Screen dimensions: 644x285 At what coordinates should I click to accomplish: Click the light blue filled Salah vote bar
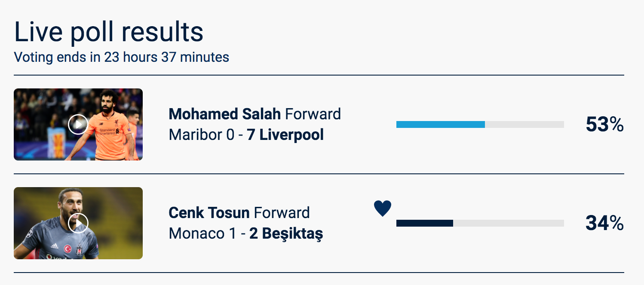coord(441,124)
